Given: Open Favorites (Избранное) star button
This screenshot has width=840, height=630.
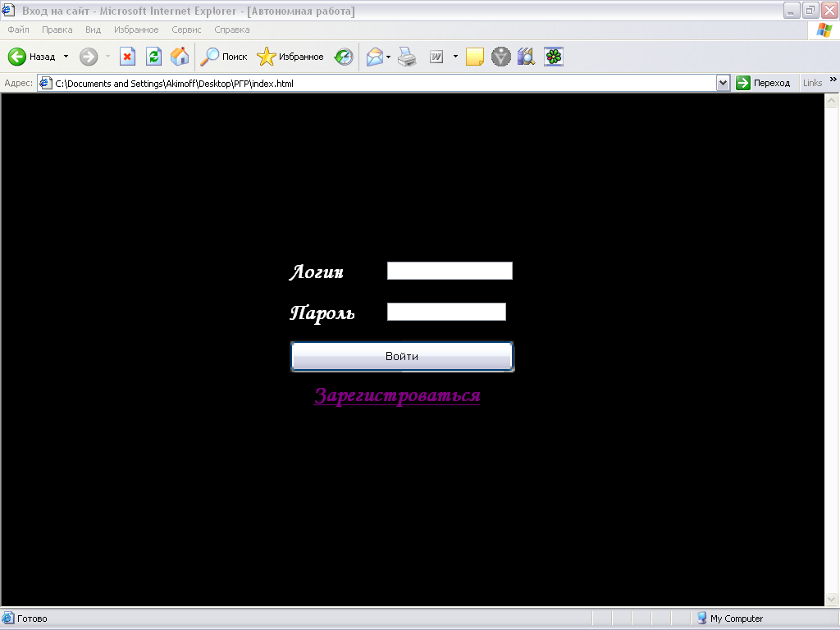Looking at the screenshot, I should tap(290, 57).
